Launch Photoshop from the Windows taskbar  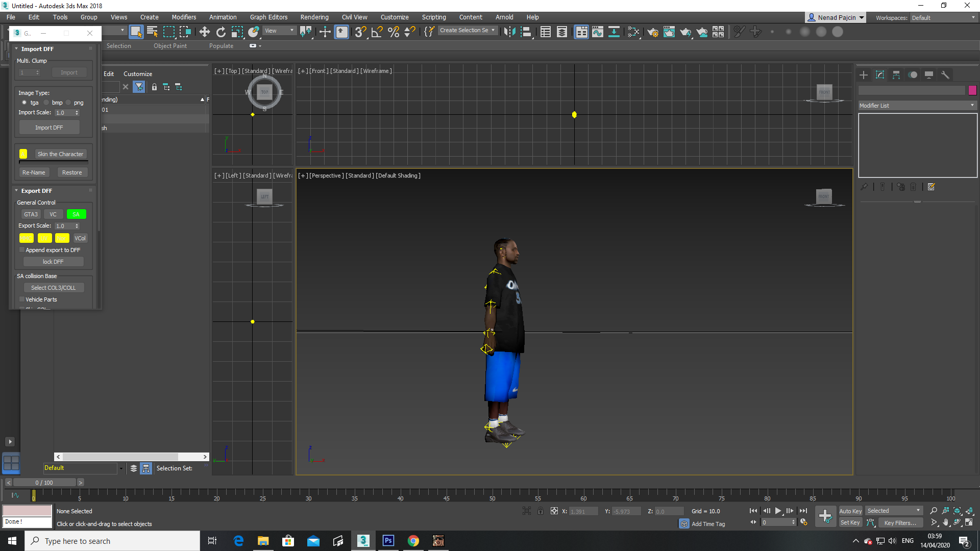tap(388, 541)
